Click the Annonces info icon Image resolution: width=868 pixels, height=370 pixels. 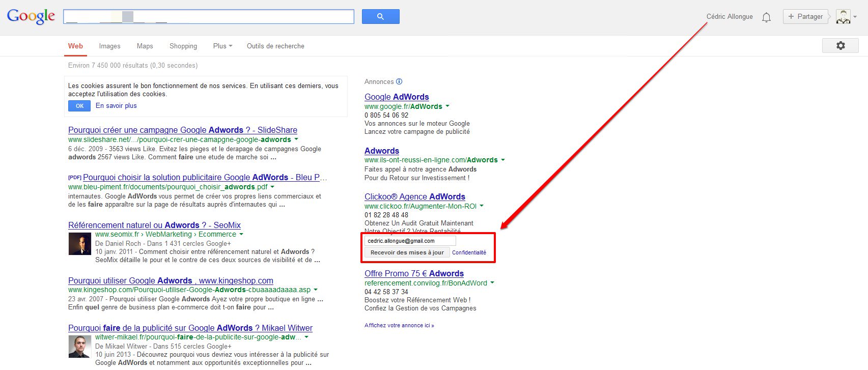click(x=399, y=81)
